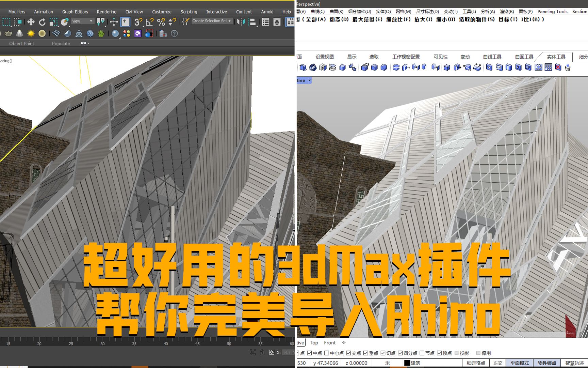
Task: Open the Rendering menu in 3ds Max
Action: (x=107, y=12)
